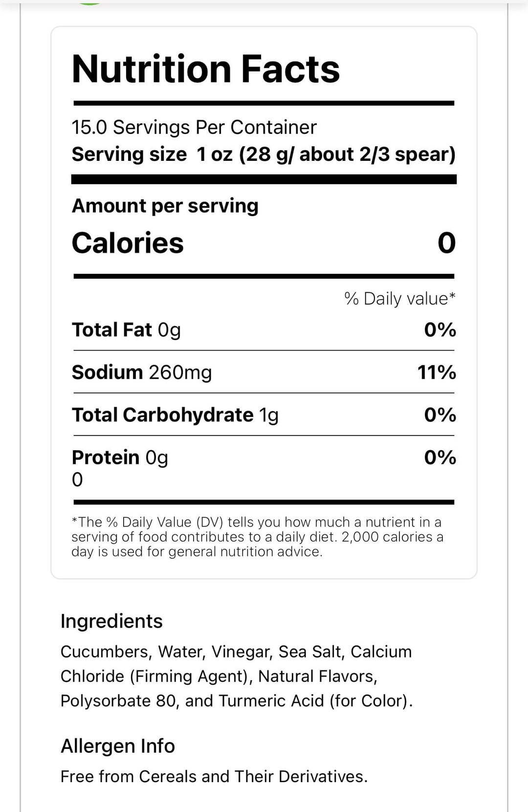
Task: Click the % Daily value column header
Action: (399, 299)
